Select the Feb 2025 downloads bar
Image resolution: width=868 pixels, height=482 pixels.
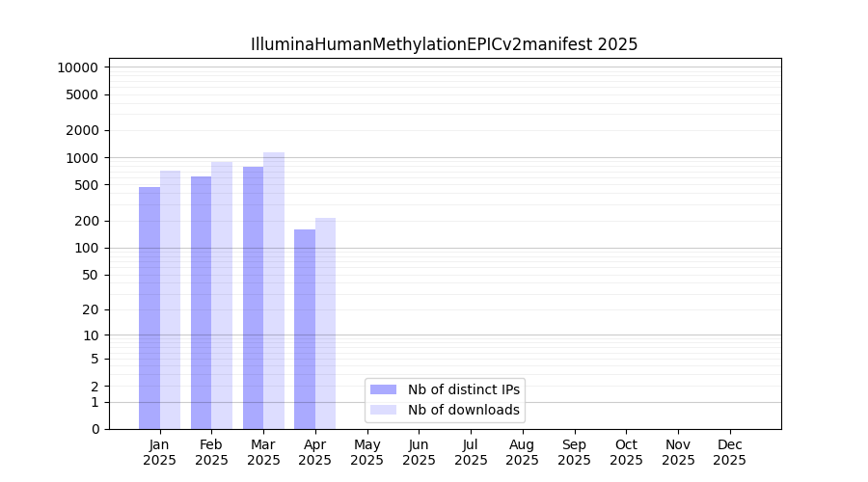(222, 295)
